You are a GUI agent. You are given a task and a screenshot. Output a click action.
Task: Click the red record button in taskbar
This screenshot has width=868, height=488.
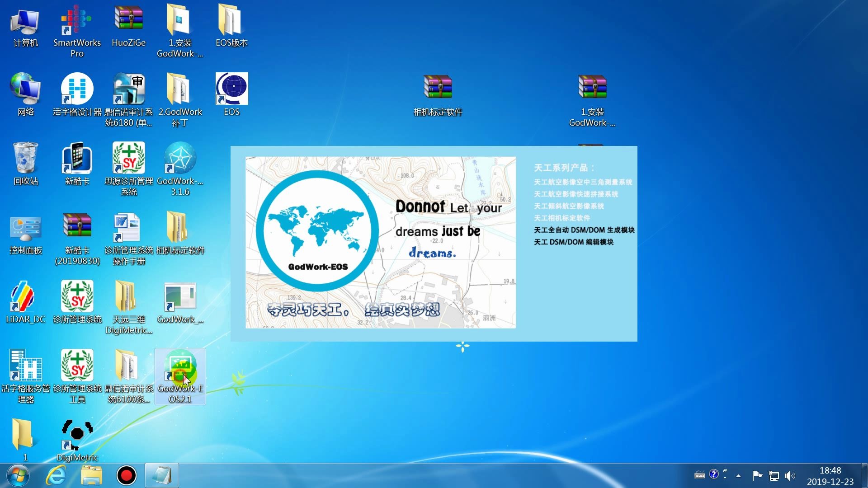127,475
